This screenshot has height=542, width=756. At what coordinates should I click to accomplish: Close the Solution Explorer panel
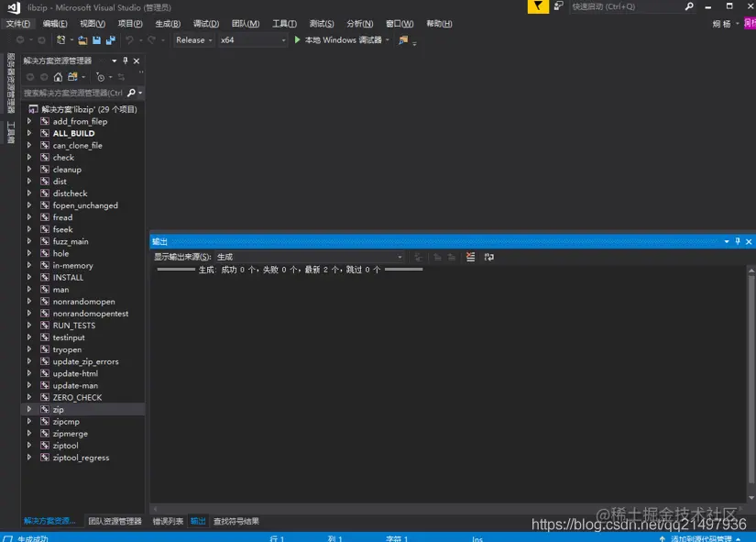pos(137,61)
